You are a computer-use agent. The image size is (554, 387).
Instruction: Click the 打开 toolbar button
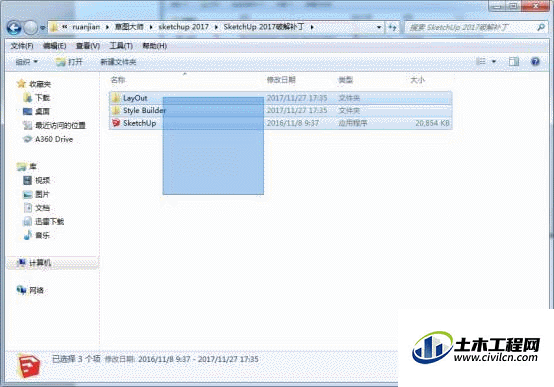point(69,62)
